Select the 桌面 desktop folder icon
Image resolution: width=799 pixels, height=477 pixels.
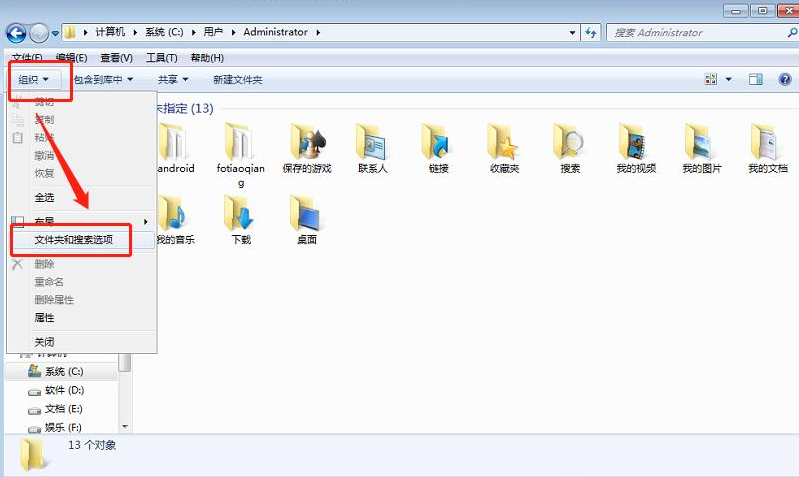[x=306, y=213]
